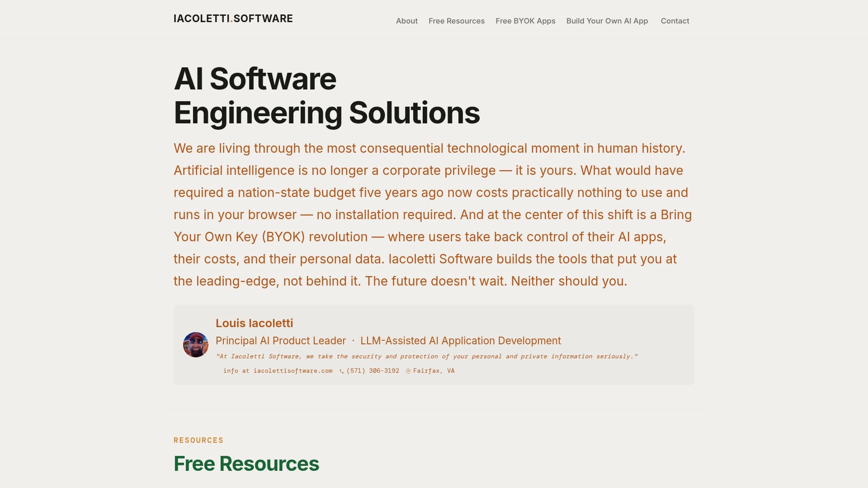Viewport: 868px width, 488px height.
Task: Click the RESOURCES section label
Action: [198, 440]
